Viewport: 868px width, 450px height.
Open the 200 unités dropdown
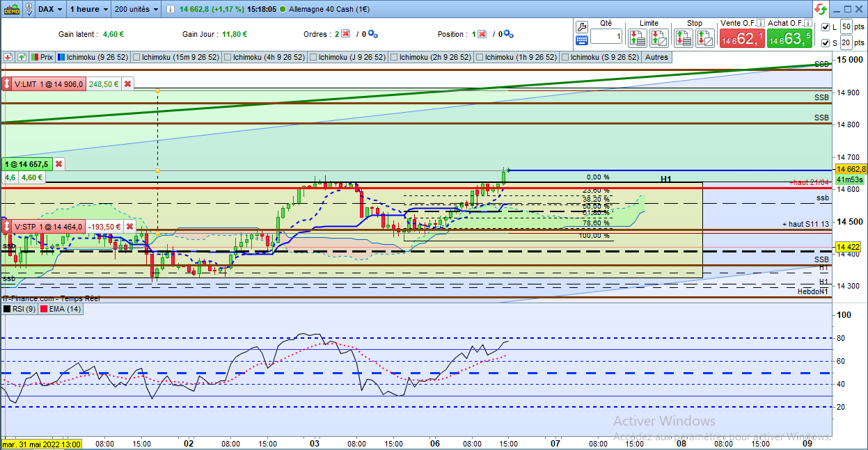pos(136,10)
